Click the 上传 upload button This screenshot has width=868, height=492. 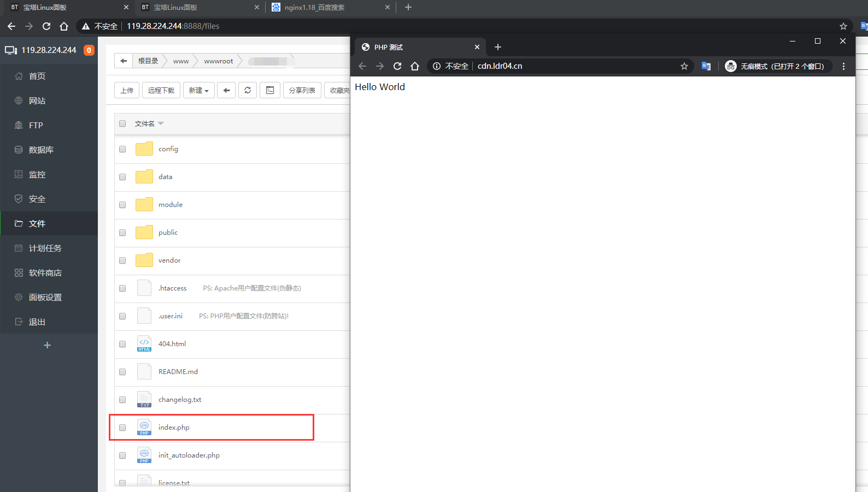(x=127, y=90)
